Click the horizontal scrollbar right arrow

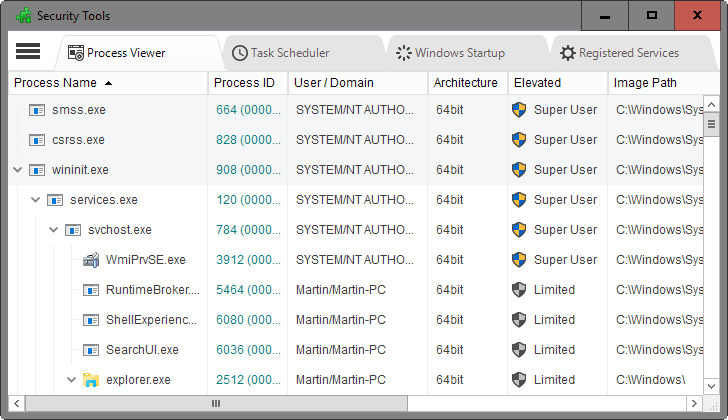(694, 404)
